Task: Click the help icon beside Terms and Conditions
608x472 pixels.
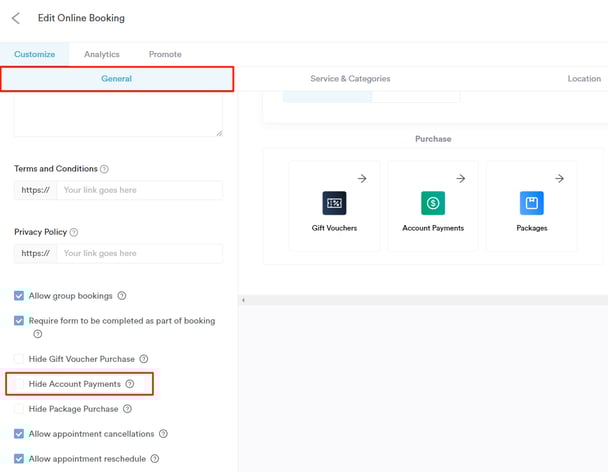Action: click(104, 169)
